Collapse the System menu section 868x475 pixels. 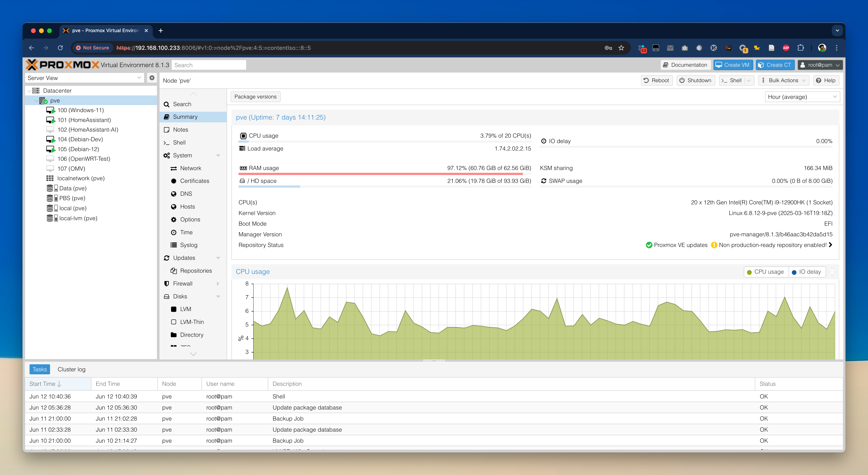218,155
